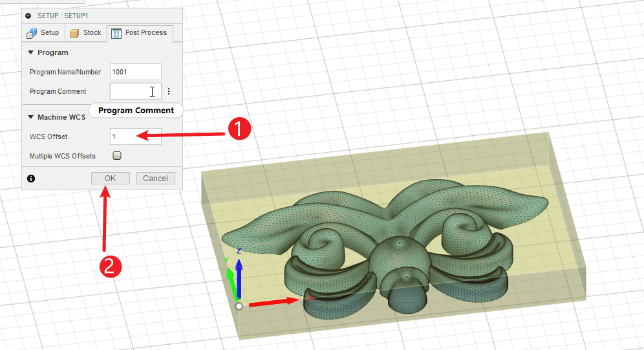Enable the Multiple WCS Offsets checkbox
The image size is (644, 350).
117,156
